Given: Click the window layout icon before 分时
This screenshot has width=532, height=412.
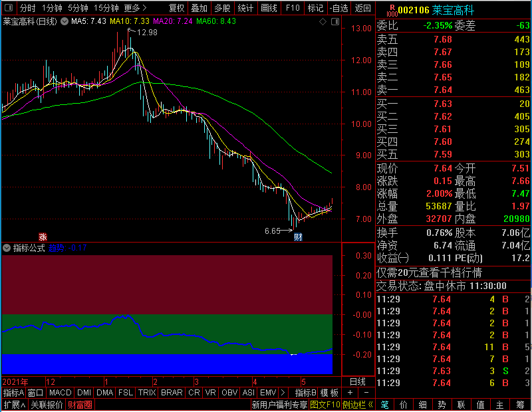Looking at the screenshot, I should tap(9, 7).
